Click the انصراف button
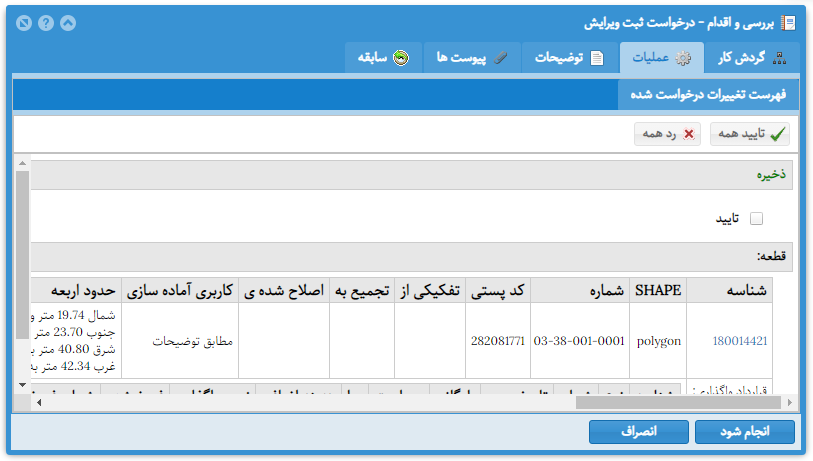This screenshot has width=813, height=461. point(639,431)
